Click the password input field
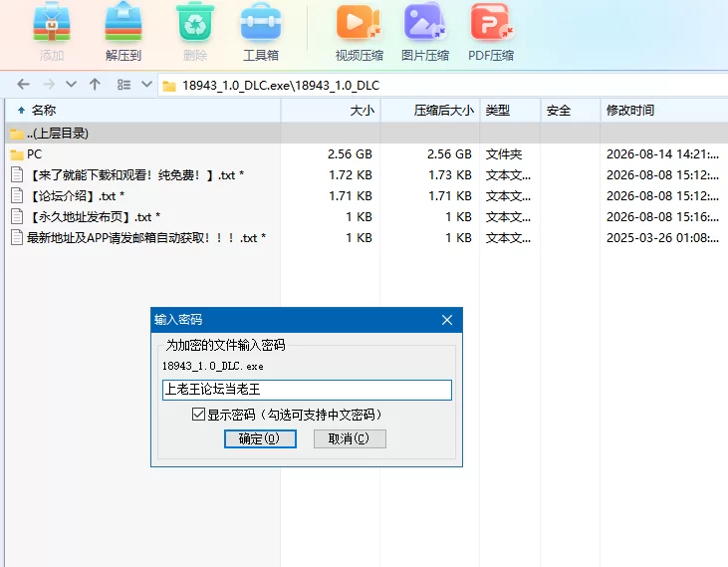 tap(307, 390)
